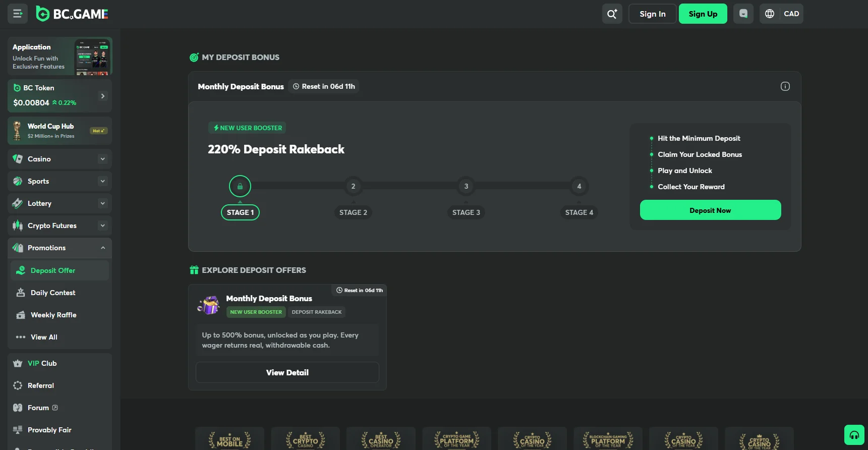Viewport: 868px width, 450px height.
Task: Select the STAGE 4 step label
Action: pyautogui.click(x=579, y=212)
